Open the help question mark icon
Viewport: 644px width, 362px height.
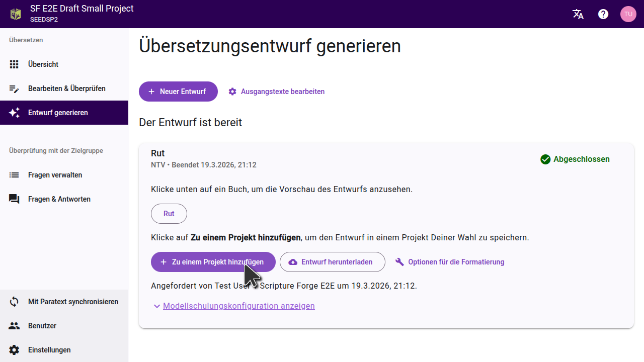pyautogui.click(x=603, y=14)
